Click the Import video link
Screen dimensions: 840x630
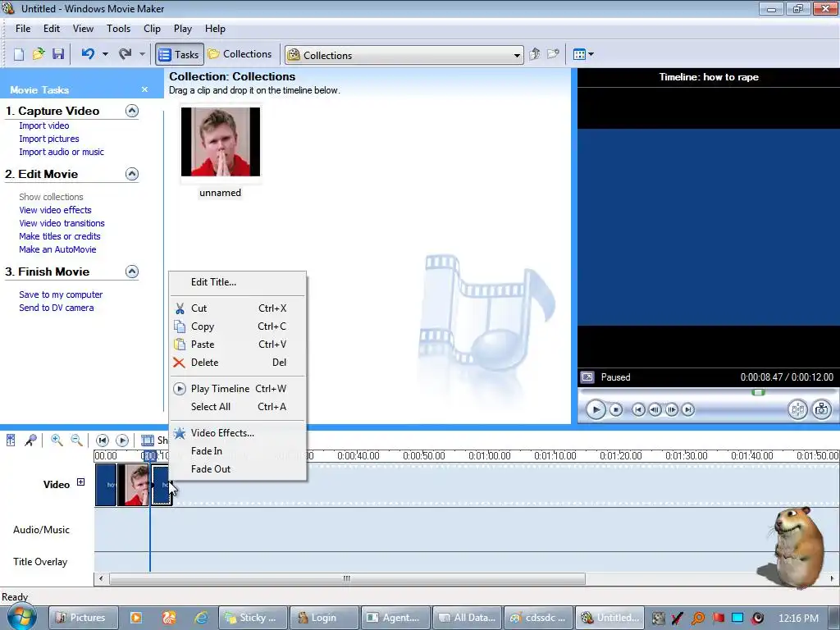point(44,126)
